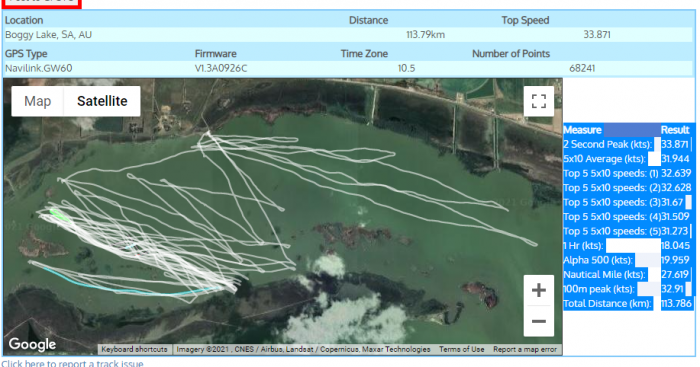Open Keyboard shortcuts
The height and width of the screenshot is (367, 700).
[x=134, y=350]
